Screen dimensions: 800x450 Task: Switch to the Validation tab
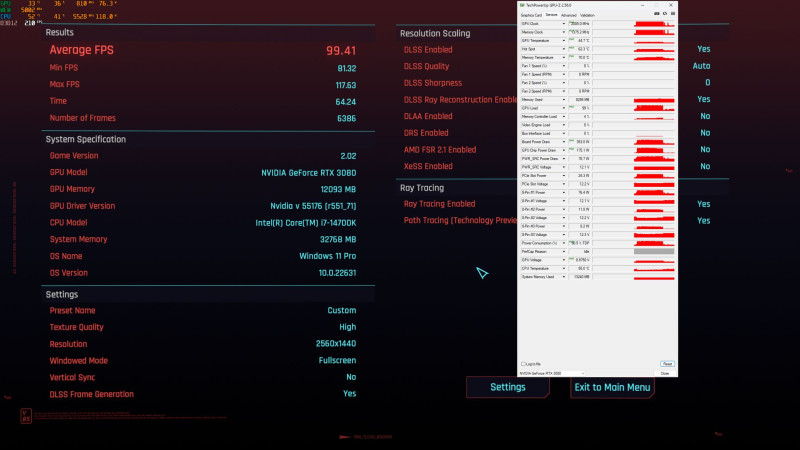tap(587, 15)
